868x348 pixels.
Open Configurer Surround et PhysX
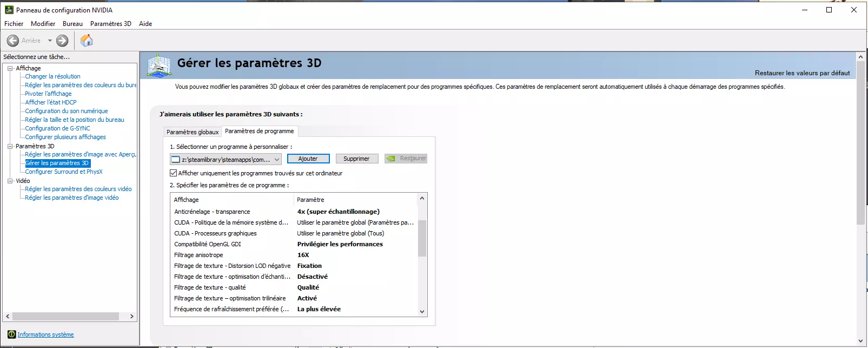pos(64,172)
